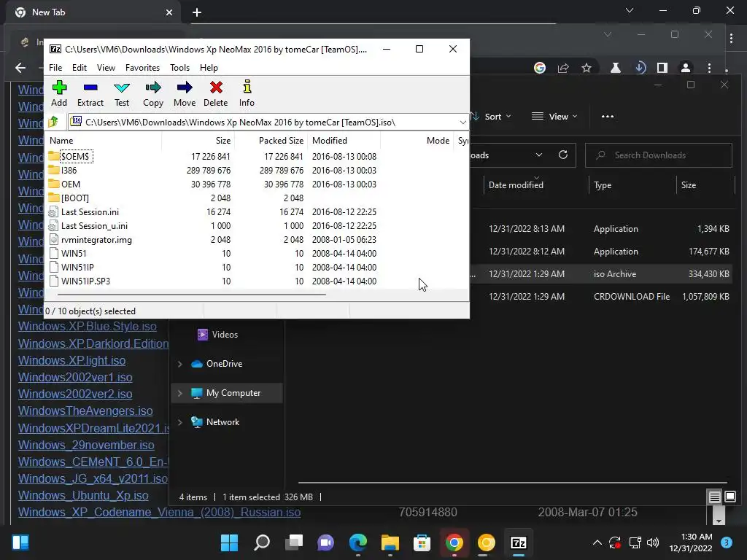Image resolution: width=747 pixels, height=560 pixels.
Task: Open Windows_XP_Codename_Vienna Russian iso link
Action: point(159,512)
